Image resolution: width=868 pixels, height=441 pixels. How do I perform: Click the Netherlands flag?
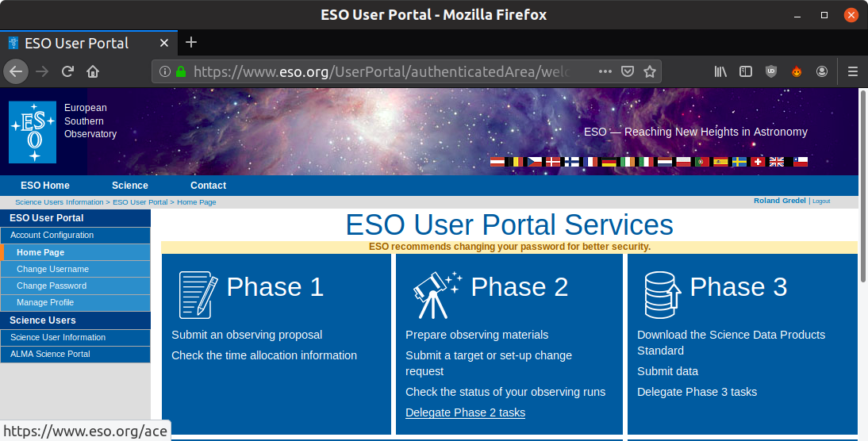pyautogui.click(x=665, y=162)
